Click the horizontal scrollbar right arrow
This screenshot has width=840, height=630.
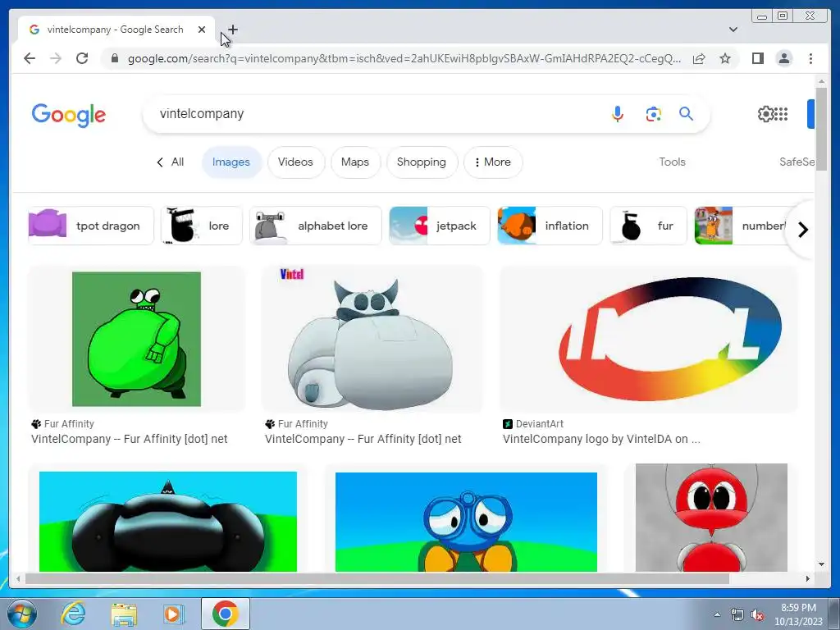(x=808, y=578)
